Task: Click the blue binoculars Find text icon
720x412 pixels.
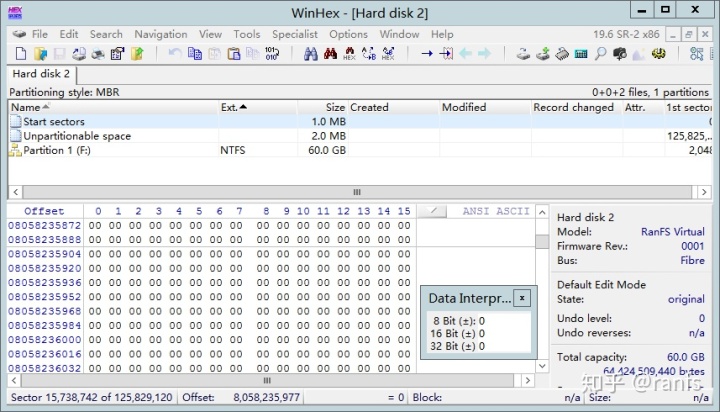Action: pos(310,54)
